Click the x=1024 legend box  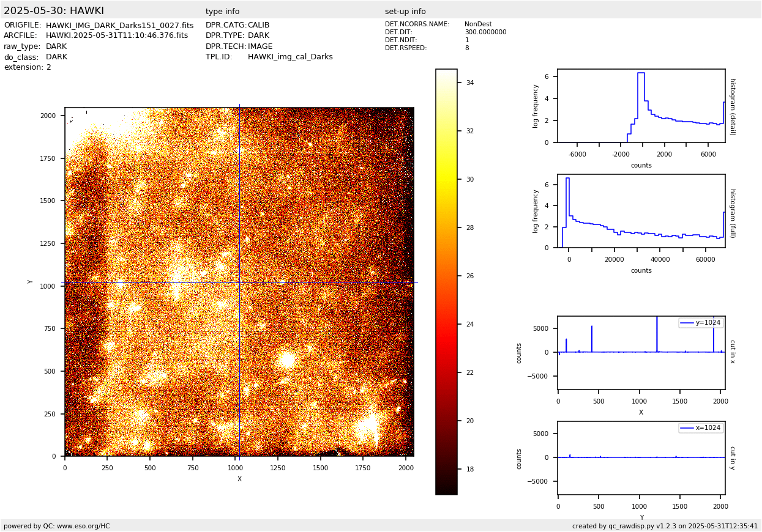pos(700,428)
